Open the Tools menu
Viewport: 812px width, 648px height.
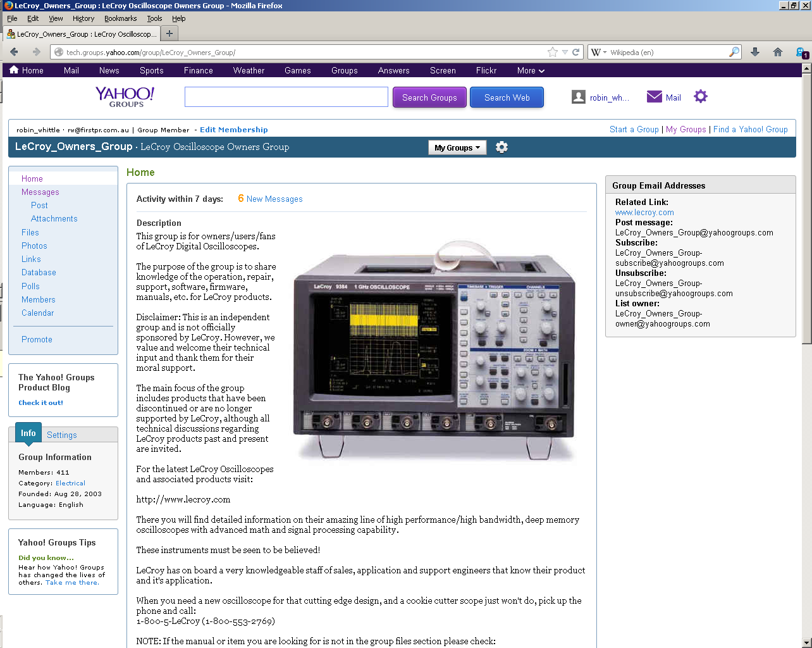click(155, 18)
